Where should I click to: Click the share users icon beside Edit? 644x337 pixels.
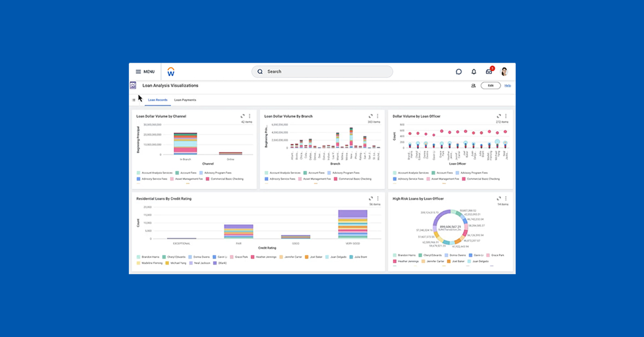click(x=473, y=85)
